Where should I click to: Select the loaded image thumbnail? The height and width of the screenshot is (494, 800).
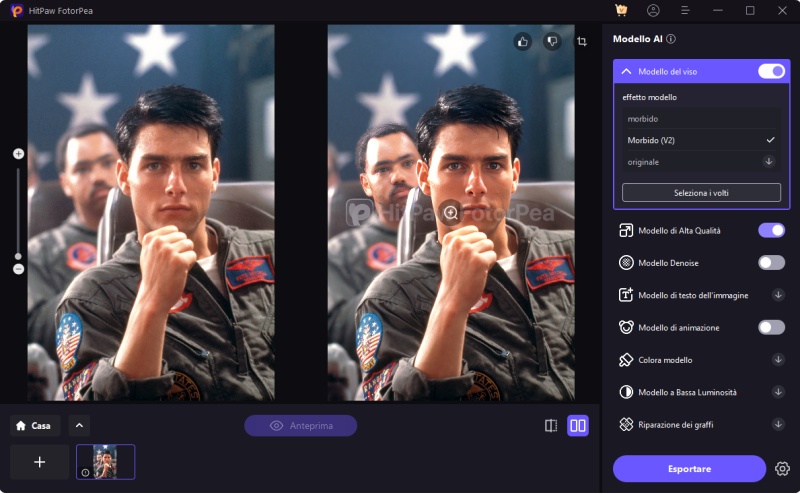(106, 462)
